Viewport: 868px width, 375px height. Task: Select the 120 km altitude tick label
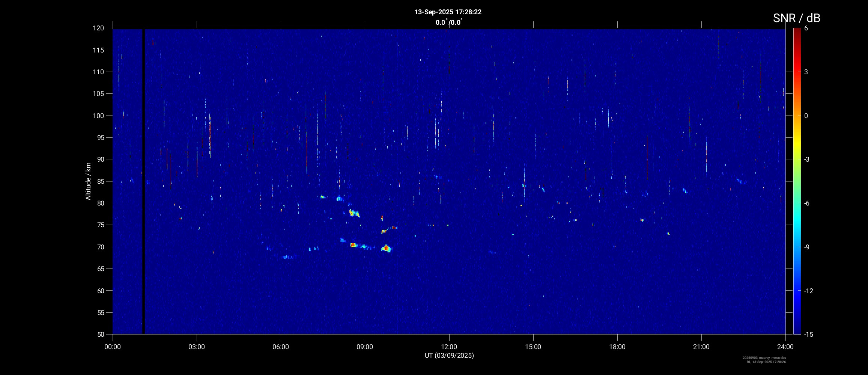point(98,28)
